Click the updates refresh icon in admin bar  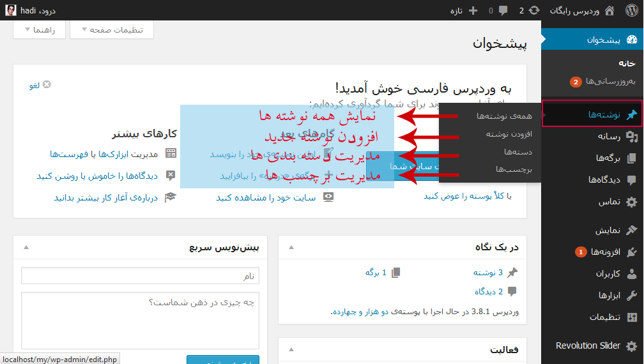pyautogui.click(x=534, y=10)
